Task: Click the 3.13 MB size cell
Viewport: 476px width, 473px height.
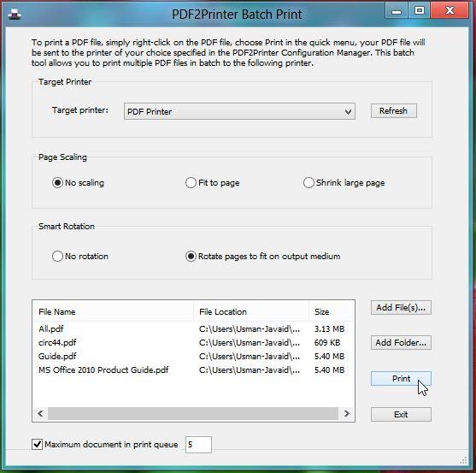Action: pos(329,329)
